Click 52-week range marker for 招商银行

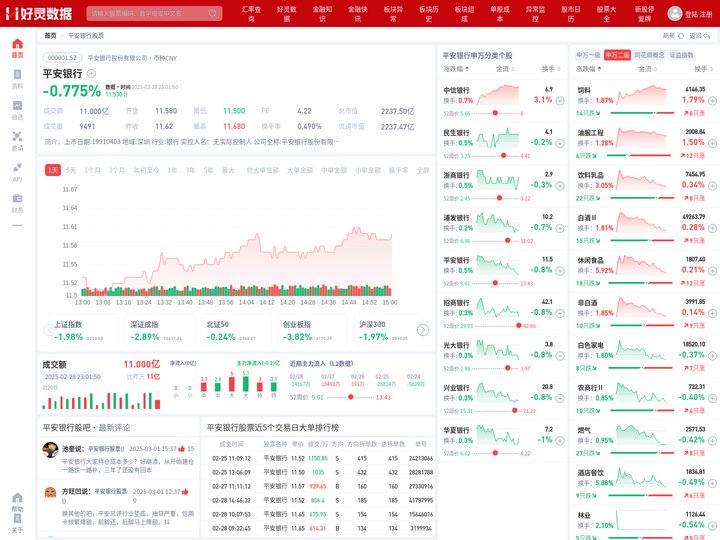(518, 326)
